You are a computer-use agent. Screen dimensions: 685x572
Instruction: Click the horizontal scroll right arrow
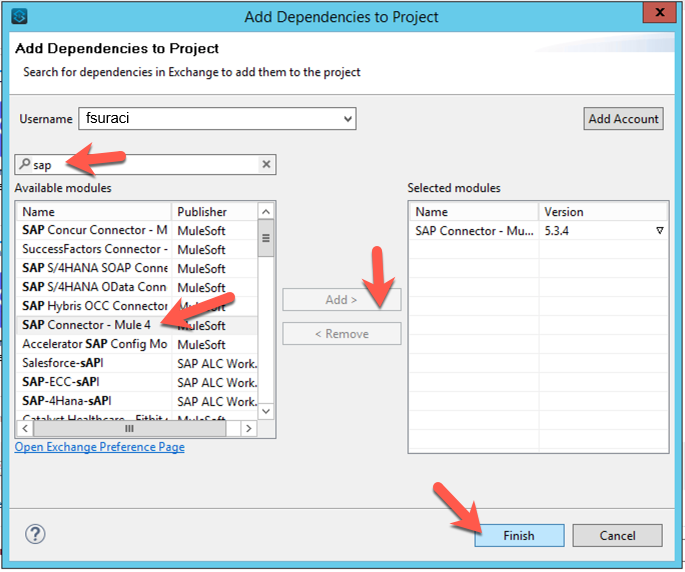(249, 429)
